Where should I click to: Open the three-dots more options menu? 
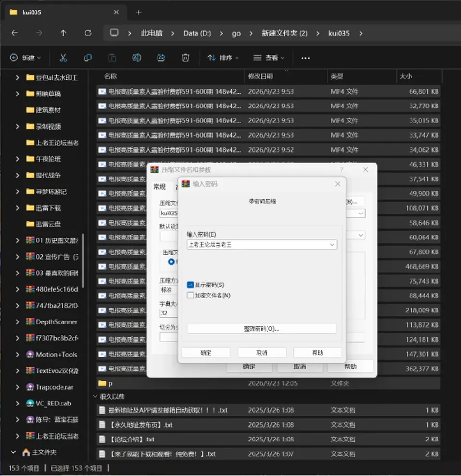click(x=305, y=58)
